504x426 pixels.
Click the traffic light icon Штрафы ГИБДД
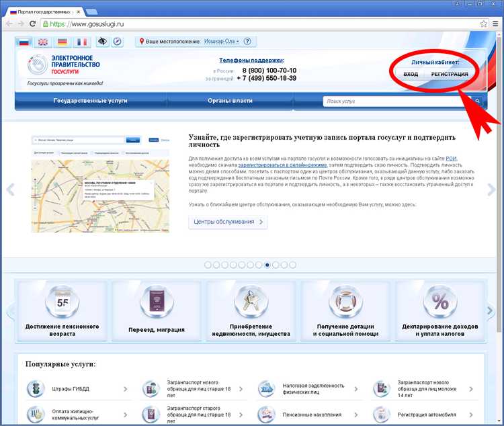[x=34, y=389]
